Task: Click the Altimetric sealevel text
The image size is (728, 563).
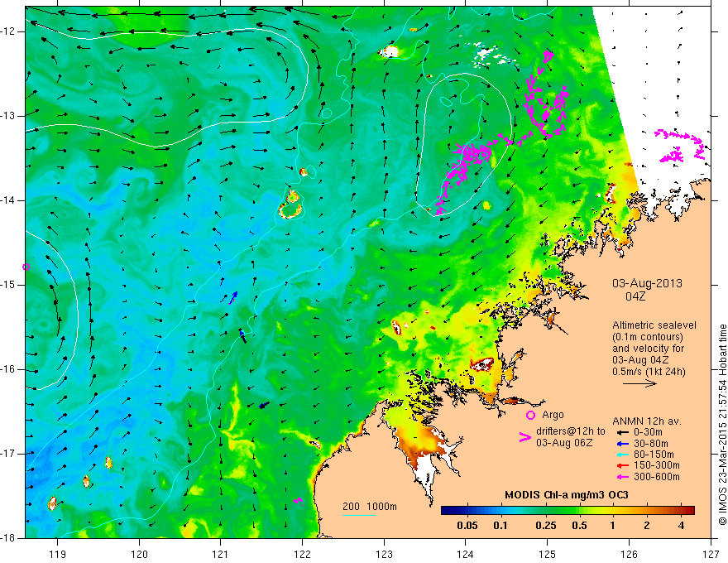Action: click(x=654, y=325)
